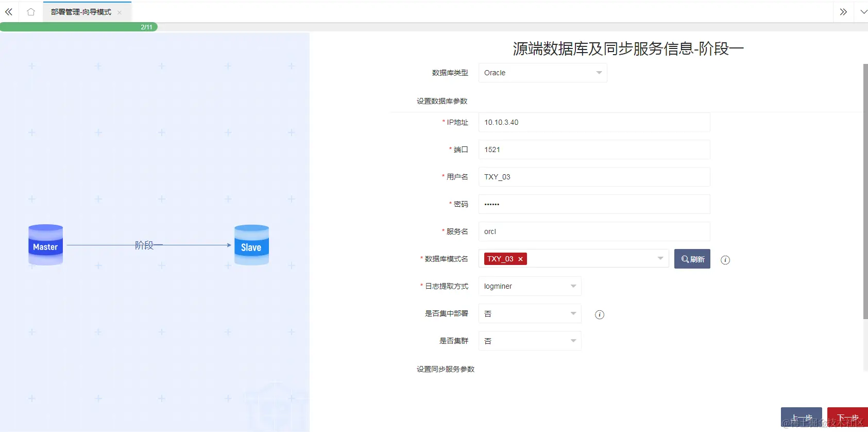This screenshot has height=432, width=868.
Task: Click the left double-chevron tab scroll icon
Action: pyautogui.click(x=9, y=12)
